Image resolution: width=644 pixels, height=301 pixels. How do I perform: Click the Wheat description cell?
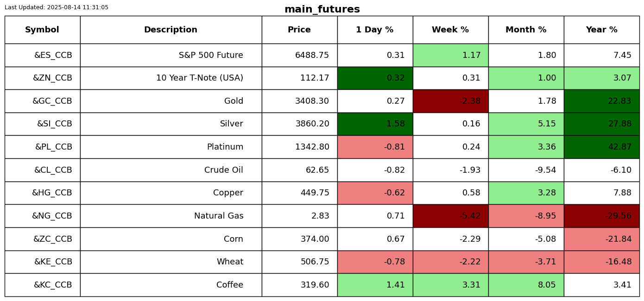pos(170,262)
